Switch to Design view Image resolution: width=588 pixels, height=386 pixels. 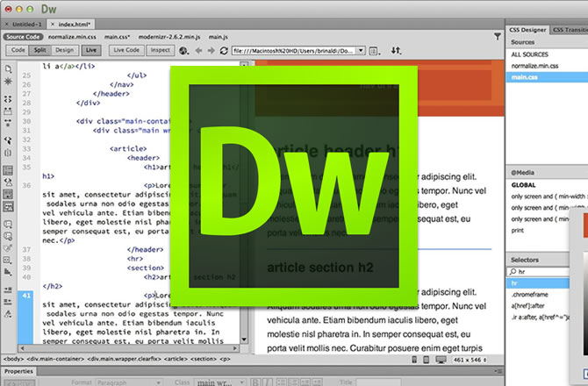tap(64, 50)
